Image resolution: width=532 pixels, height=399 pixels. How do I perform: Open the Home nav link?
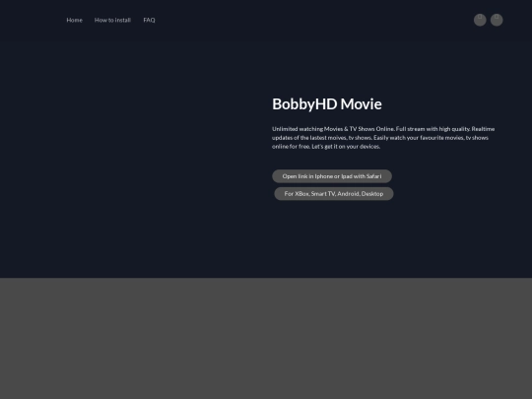click(74, 20)
